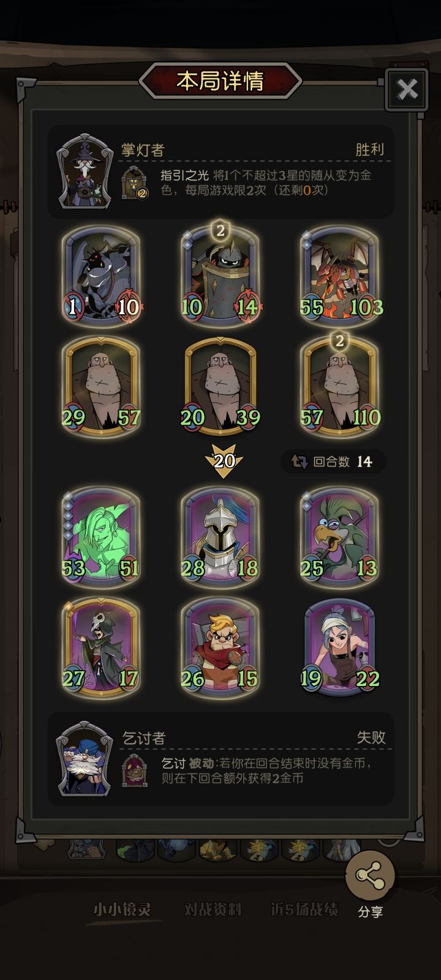Tap the damage 20 arrow badge
The width and height of the screenshot is (441, 980).
pos(224,461)
